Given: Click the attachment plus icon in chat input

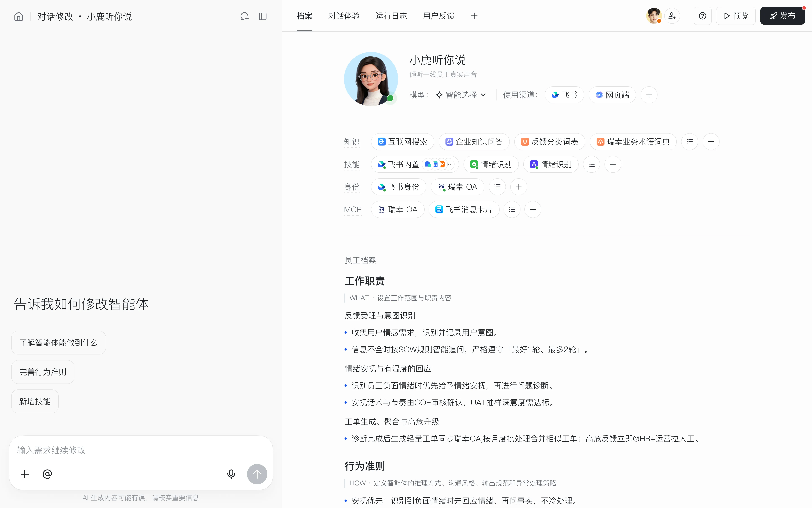Looking at the screenshot, I should point(25,474).
